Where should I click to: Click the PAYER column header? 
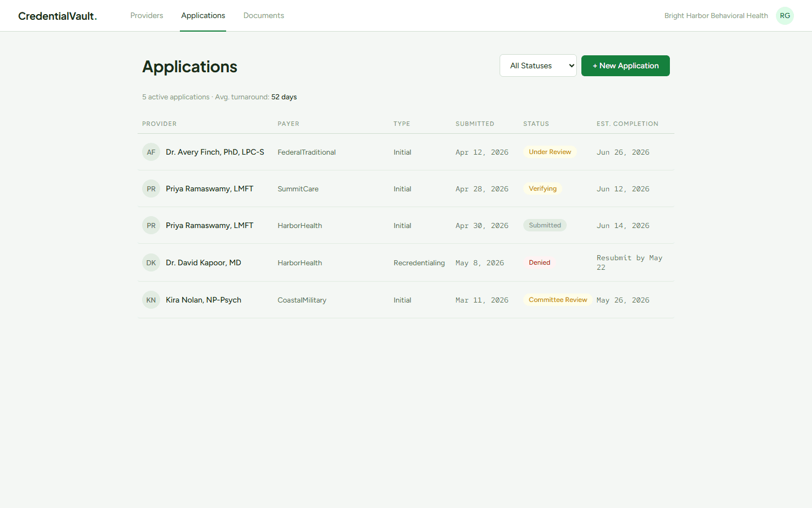click(x=288, y=124)
